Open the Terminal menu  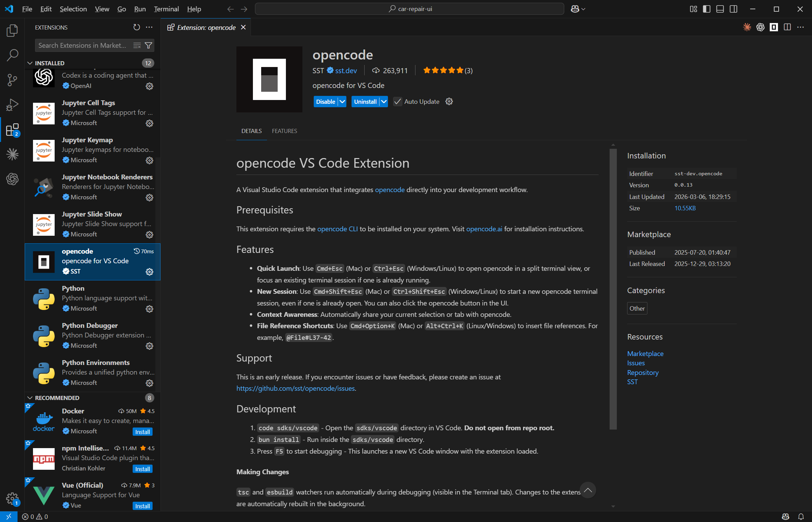[x=166, y=9]
